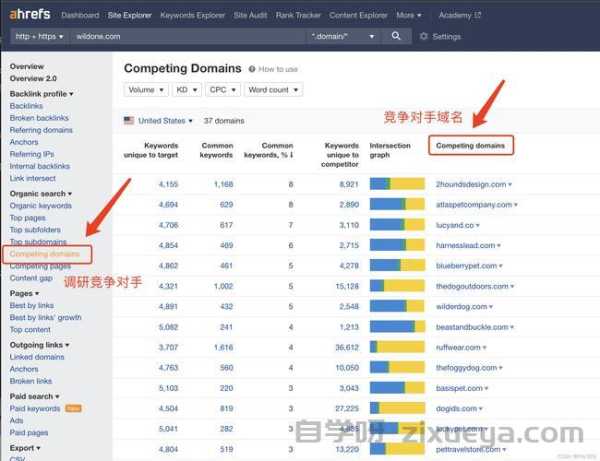Collapse the Organic search section
Viewport: 600px width, 461px height.
[x=41, y=194]
